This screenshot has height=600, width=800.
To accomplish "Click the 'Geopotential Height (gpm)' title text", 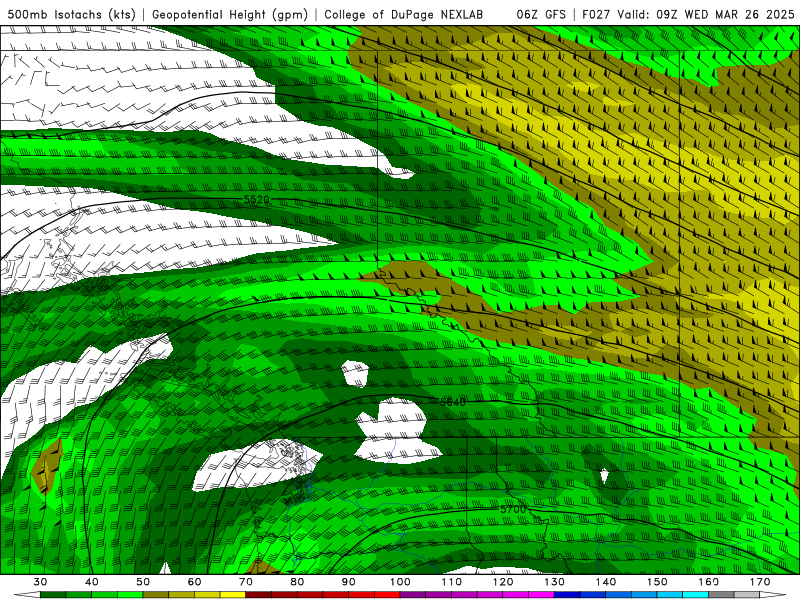I will click(x=230, y=14).
